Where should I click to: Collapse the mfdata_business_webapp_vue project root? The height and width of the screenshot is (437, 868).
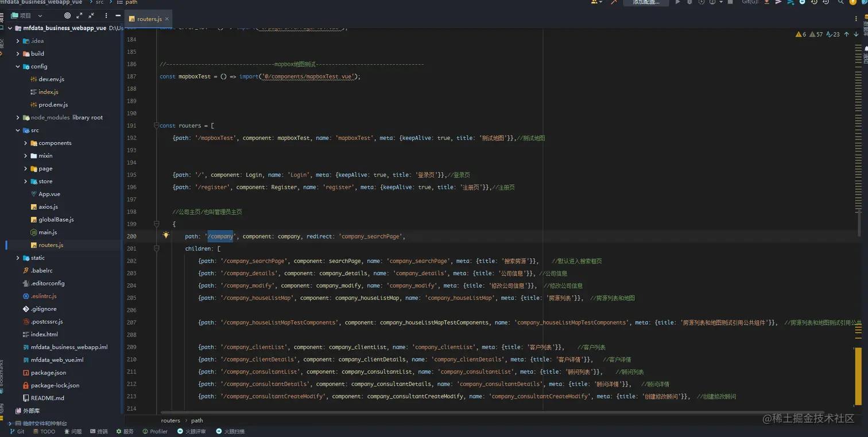coord(10,28)
